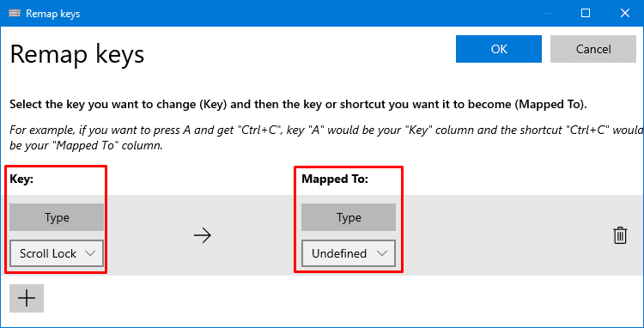Open the Scroll Lock key dropdown
This screenshot has width=644, height=328.
[57, 253]
